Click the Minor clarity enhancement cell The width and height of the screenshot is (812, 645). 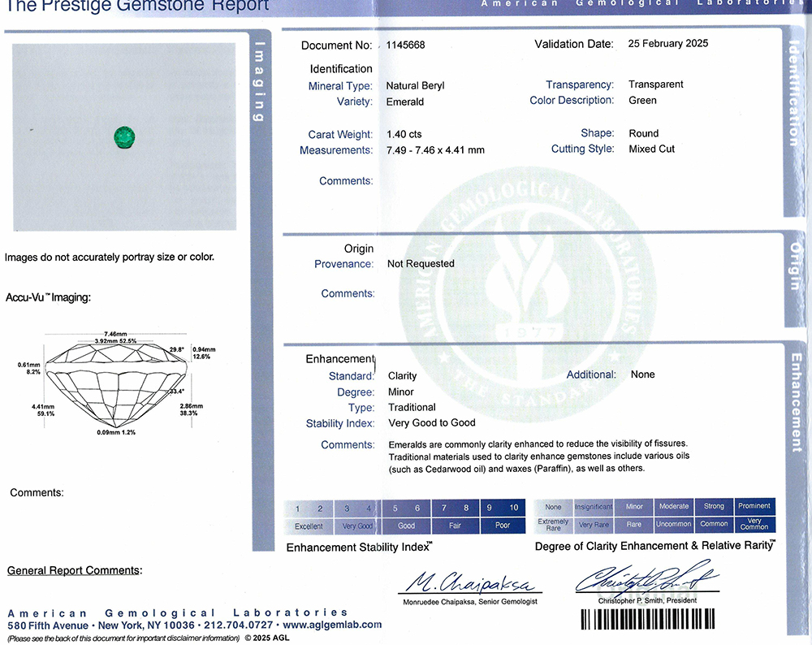pyautogui.click(x=634, y=516)
